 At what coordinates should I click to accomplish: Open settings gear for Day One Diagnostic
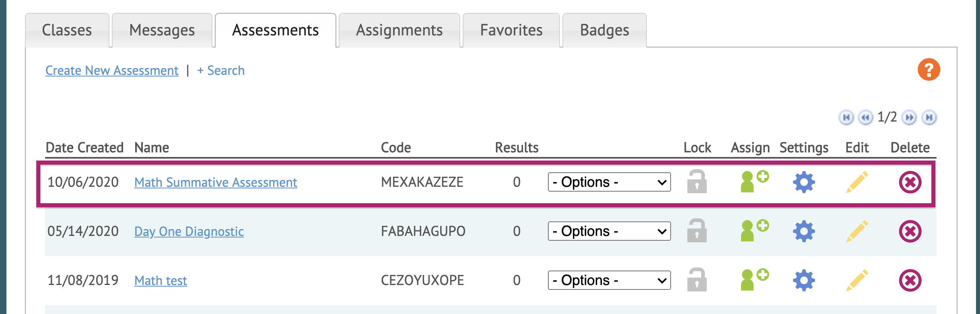coord(804,231)
